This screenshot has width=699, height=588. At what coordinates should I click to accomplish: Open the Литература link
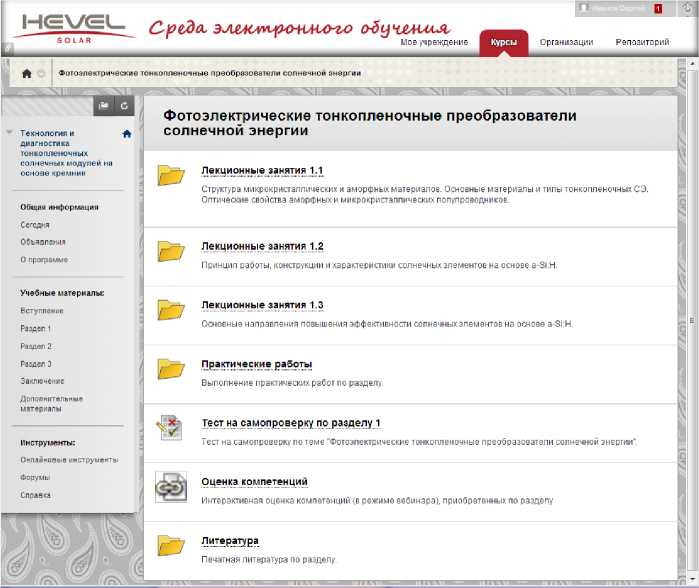click(x=230, y=541)
